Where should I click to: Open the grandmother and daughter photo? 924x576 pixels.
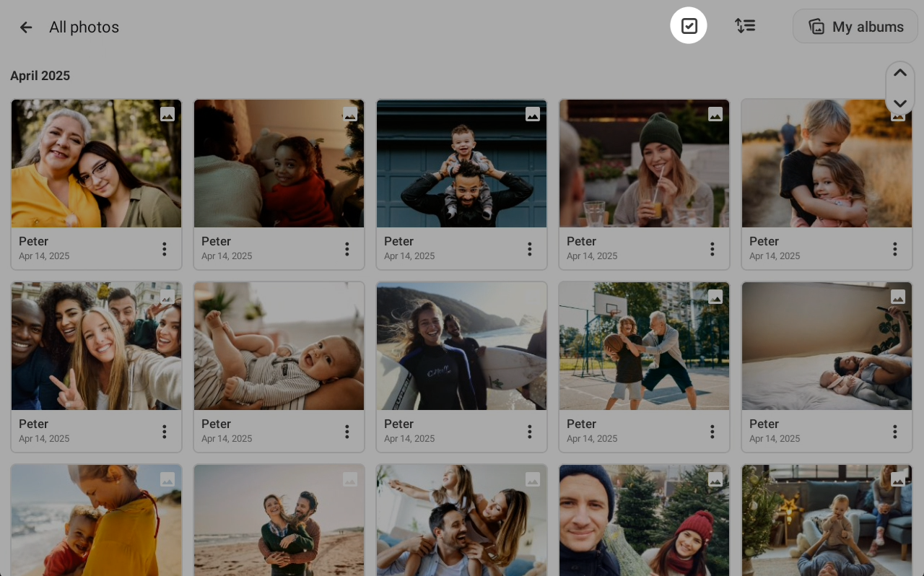(96, 164)
